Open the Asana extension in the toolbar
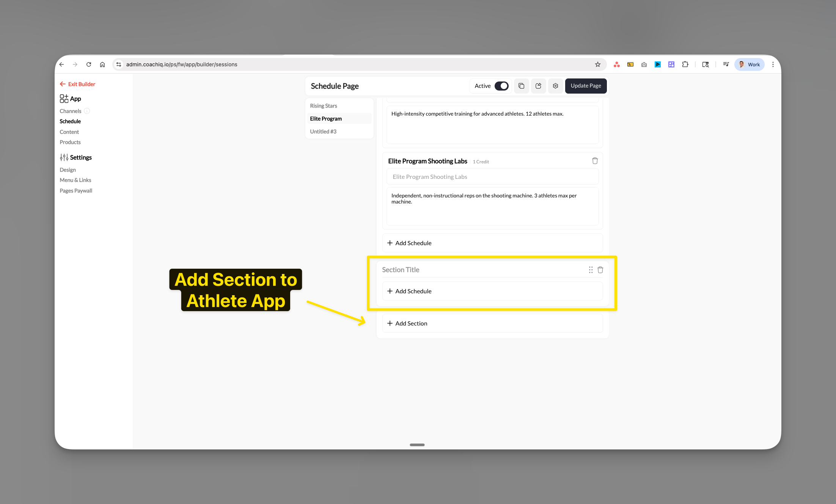 point(617,64)
